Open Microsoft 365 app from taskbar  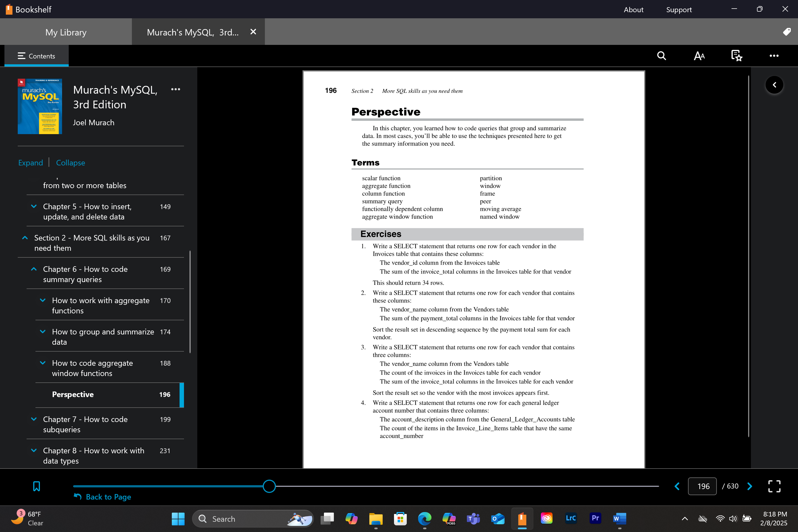click(449, 519)
